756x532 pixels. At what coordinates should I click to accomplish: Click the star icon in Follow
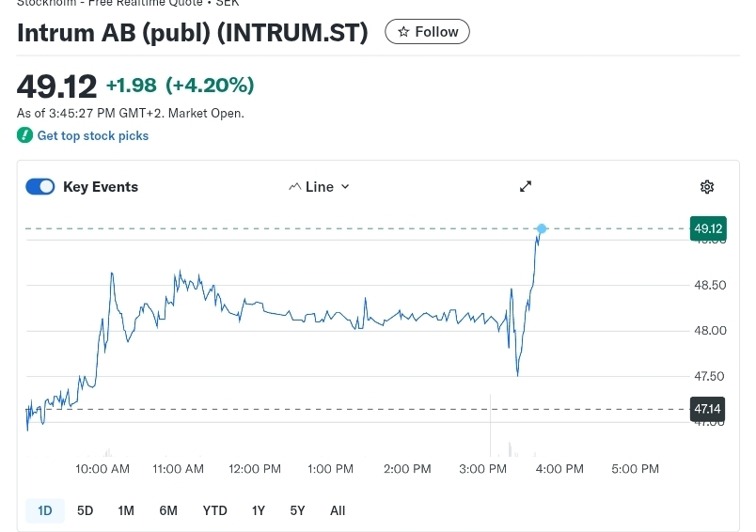[403, 32]
